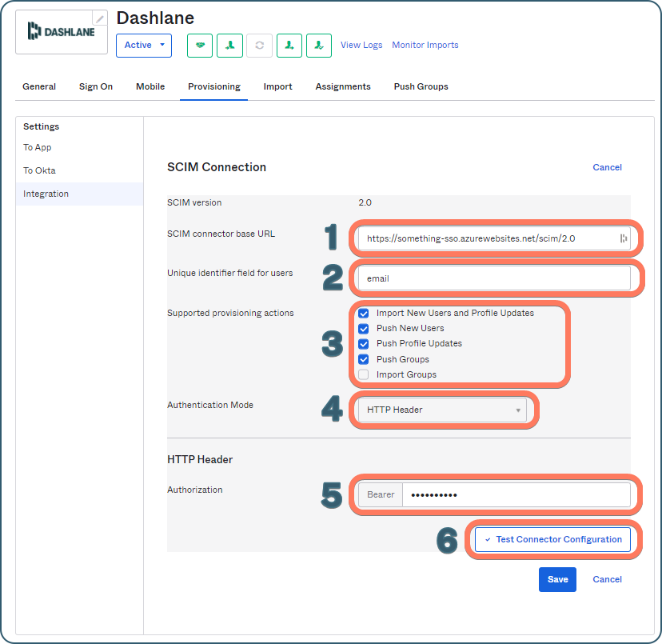Click the Dashlane app logo image
The image size is (662, 644).
tap(62, 32)
